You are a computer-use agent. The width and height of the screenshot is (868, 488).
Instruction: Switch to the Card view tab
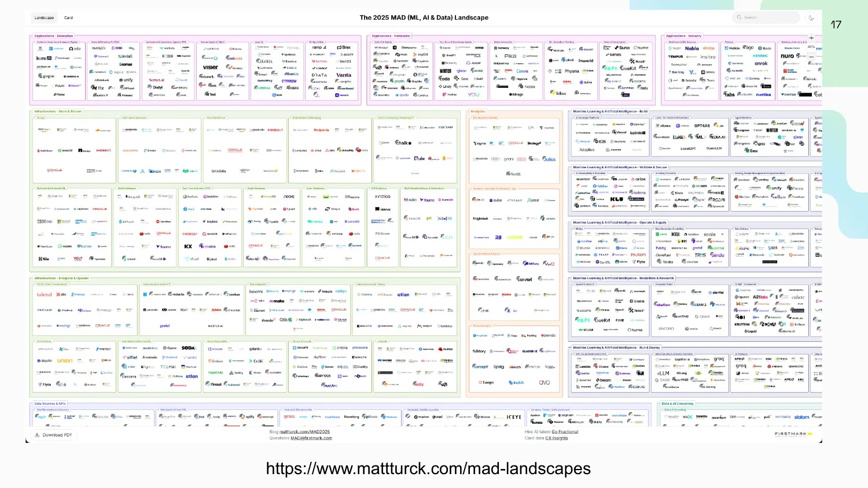pos(68,18)
